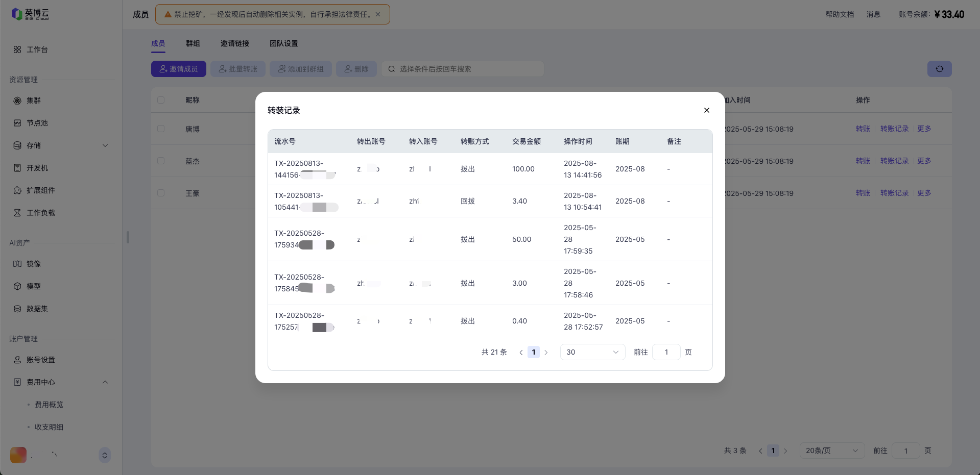Switch to the 邀请链接 tab
Viewport: 980px width, 475px height.
coord(234,43)
